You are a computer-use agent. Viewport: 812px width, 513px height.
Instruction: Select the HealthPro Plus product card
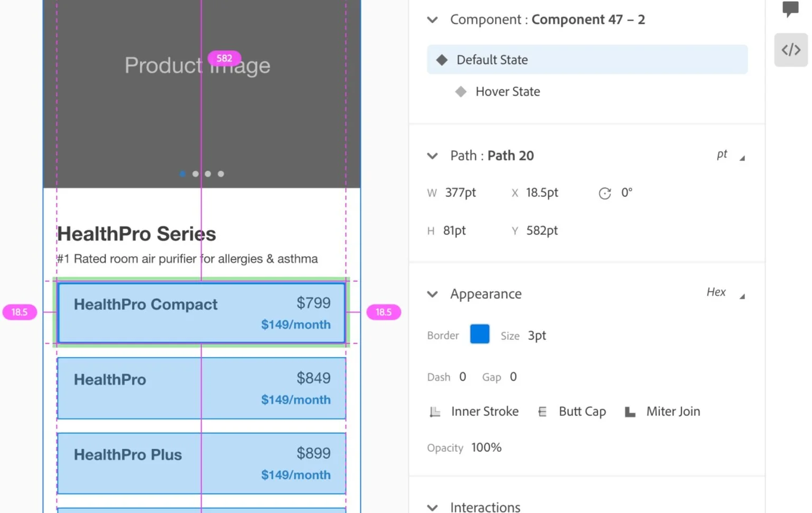[x=202, y=463]
